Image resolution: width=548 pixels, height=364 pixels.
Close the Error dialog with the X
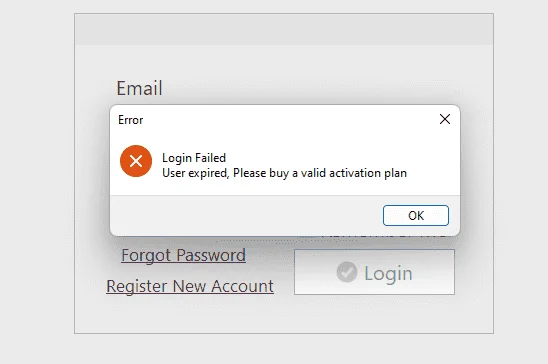445,119
